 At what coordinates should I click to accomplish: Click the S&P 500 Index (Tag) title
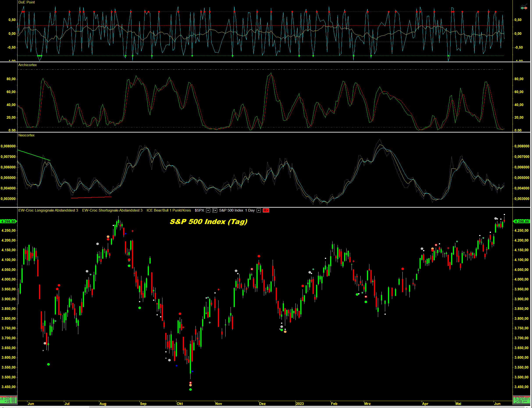[x=208, y=221]
